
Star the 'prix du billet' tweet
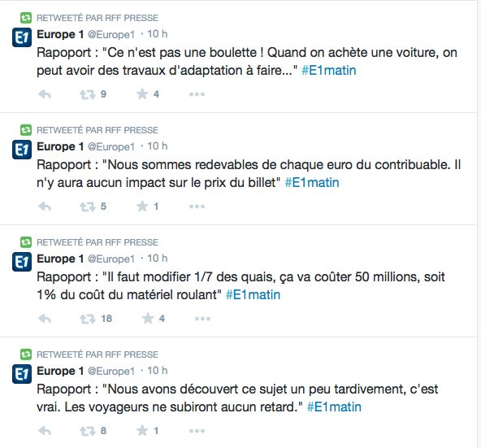pos(142,206)
